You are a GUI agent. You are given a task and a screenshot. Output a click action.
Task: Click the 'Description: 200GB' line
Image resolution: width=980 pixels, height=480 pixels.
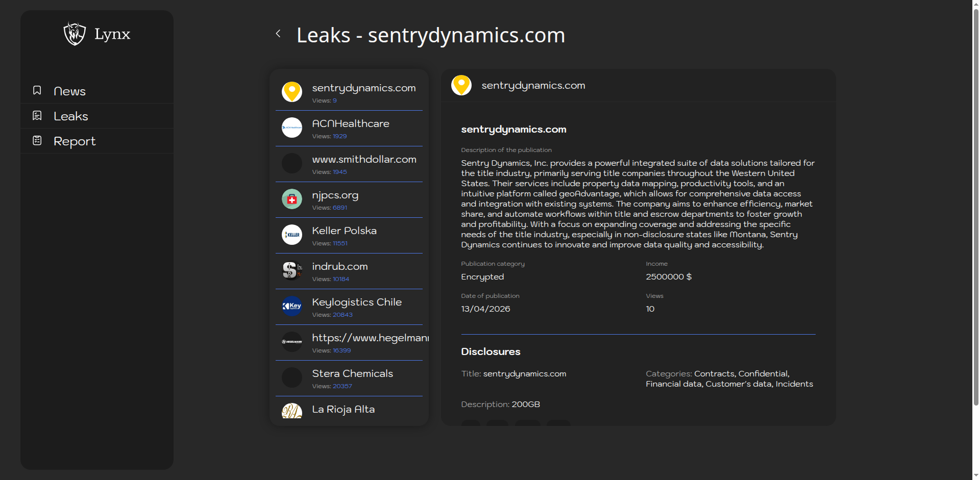[x=500, y=404]
